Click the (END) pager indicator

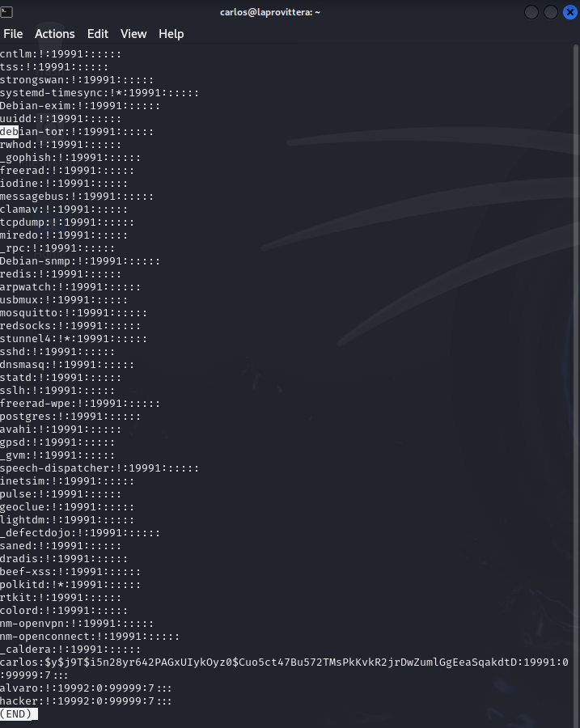click(19, 714)
